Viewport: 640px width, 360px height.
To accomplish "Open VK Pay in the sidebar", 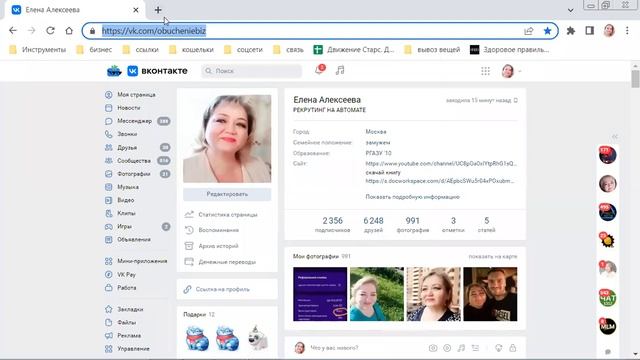I will pyautogui.click(x=126, y=274).
